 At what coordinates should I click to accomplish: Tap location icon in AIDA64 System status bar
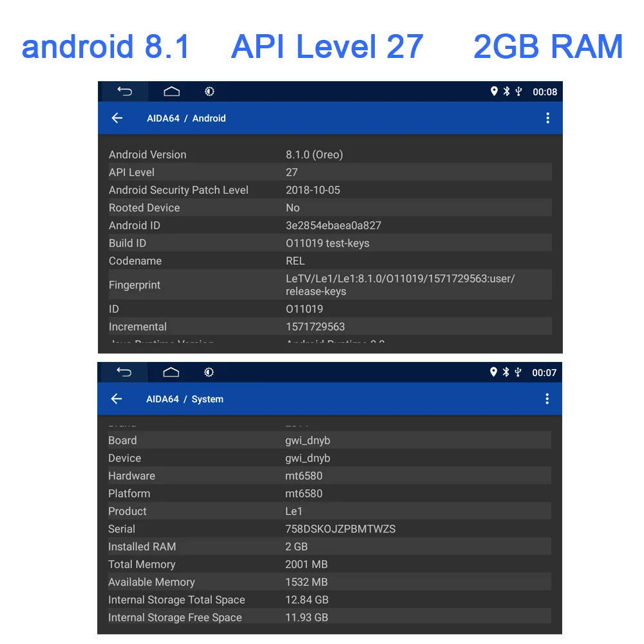pos(494,372)
